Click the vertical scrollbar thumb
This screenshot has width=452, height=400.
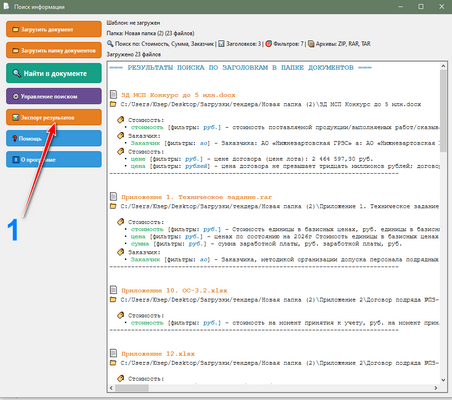pyautogui.click(x=443, y=111)
